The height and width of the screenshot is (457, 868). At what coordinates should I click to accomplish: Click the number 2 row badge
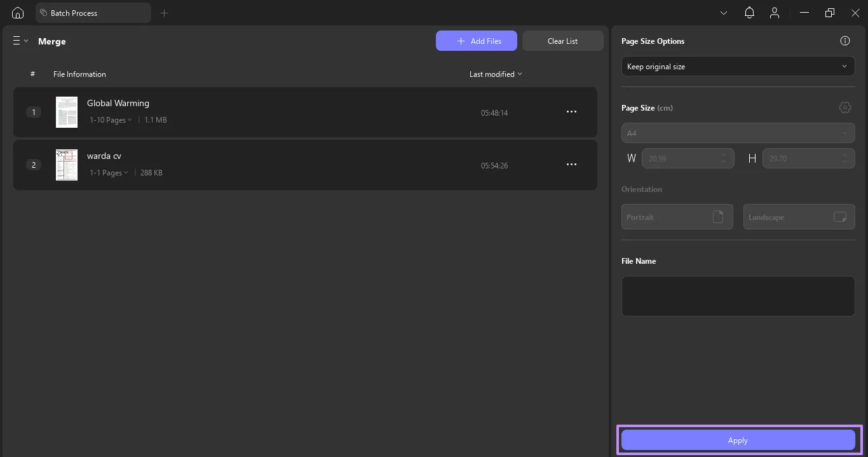point(33,165)
